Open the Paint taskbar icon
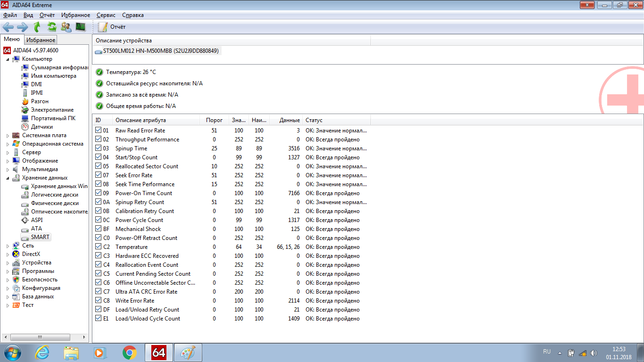The width and height of the screenshot is (644, 362). pos(188,352)
